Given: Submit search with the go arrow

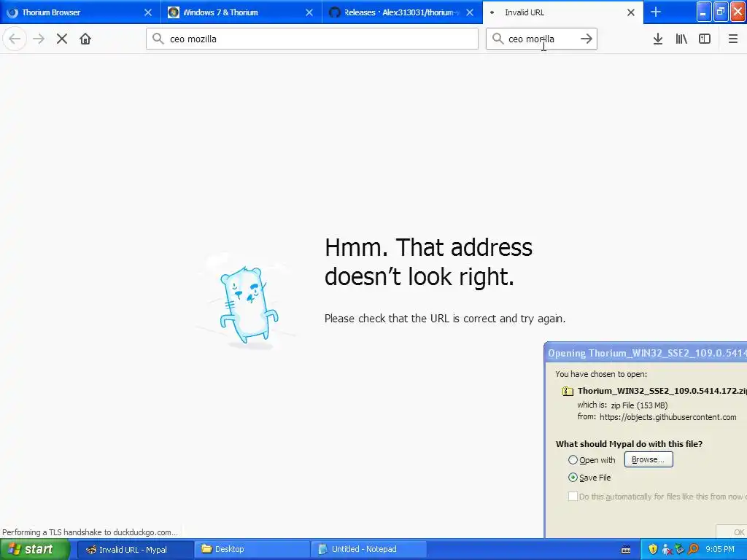Looking at the screenshot, I should pyautogui.click(x=587, y=39).
